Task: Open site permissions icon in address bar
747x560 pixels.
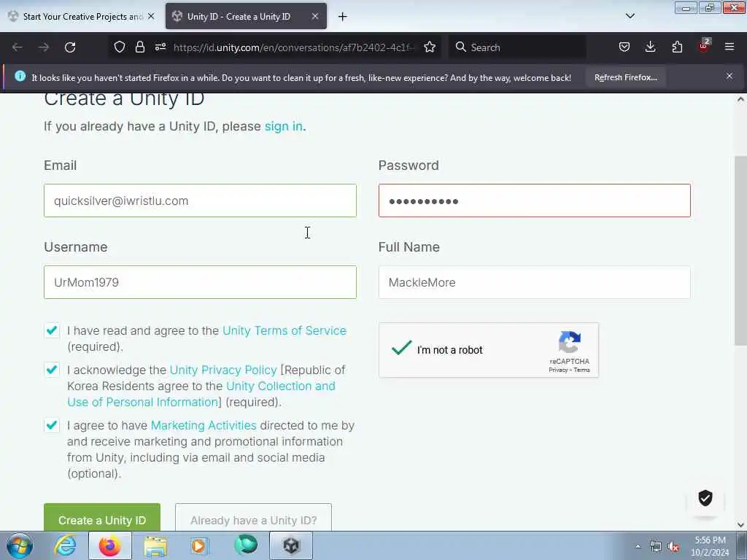Action: coord(160,47)
